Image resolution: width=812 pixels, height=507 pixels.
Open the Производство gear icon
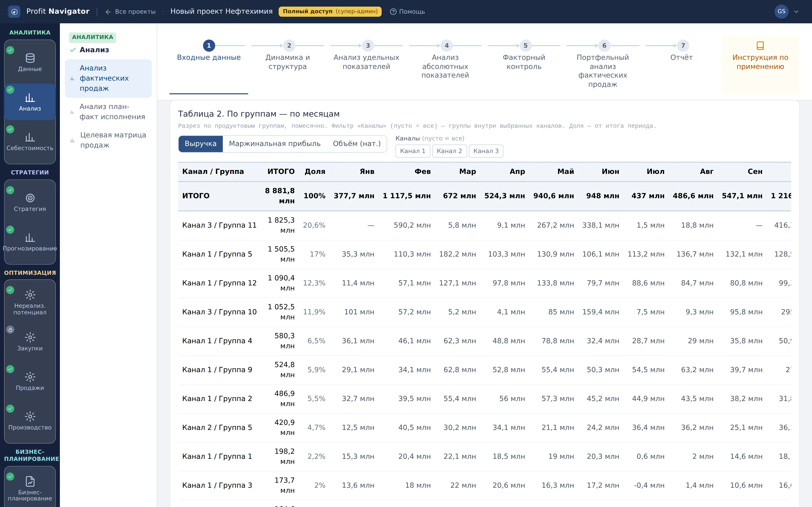pyautogui.click(x=30, y=417)
